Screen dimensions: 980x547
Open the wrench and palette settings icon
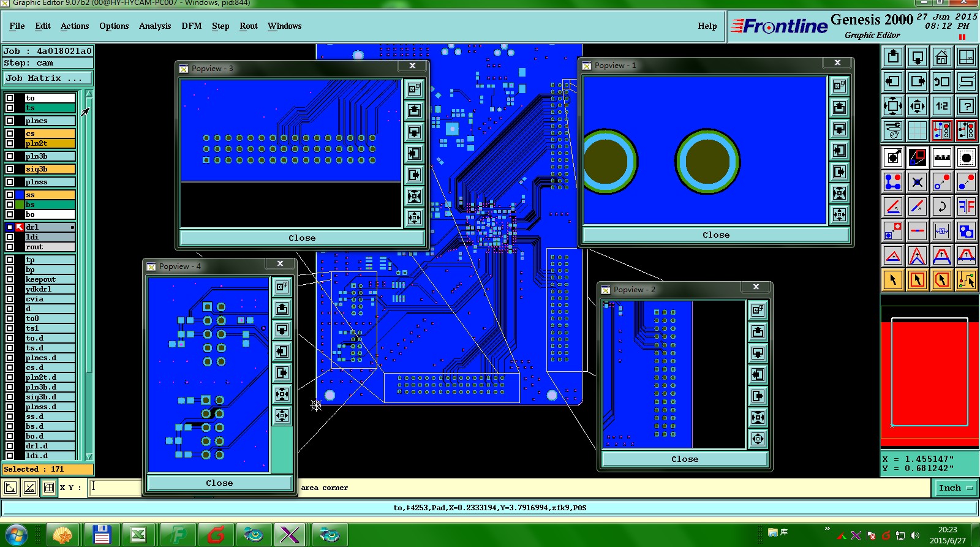click(893, 130)
